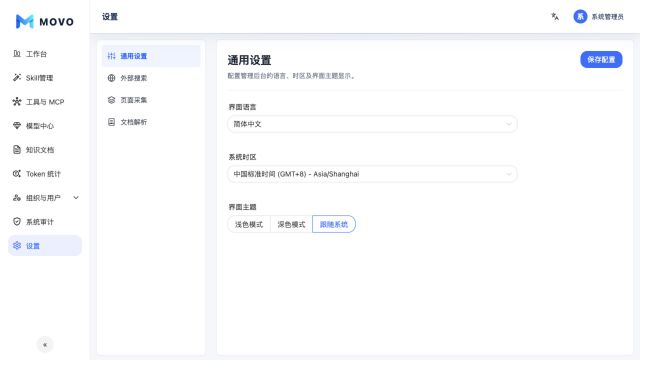
Task: Click the 设置 header title
Action: pyautogui.click(x=110, y=17)
